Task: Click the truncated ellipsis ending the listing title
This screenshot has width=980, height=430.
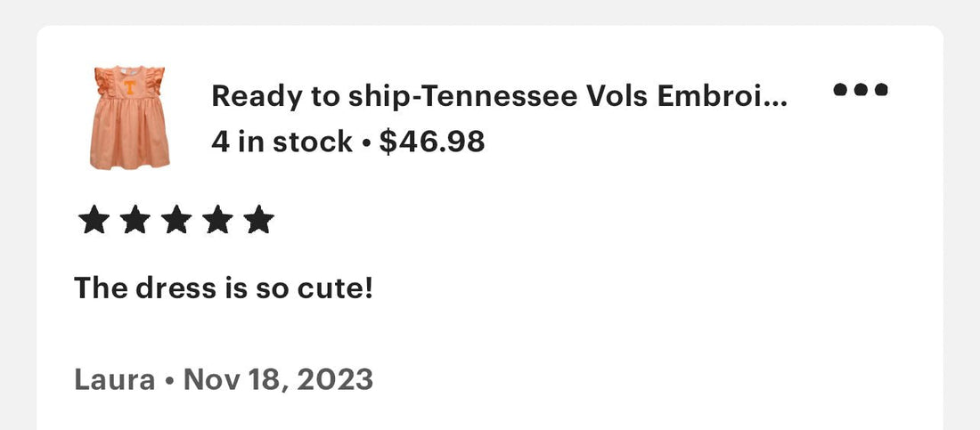Action: coord(778,103)
